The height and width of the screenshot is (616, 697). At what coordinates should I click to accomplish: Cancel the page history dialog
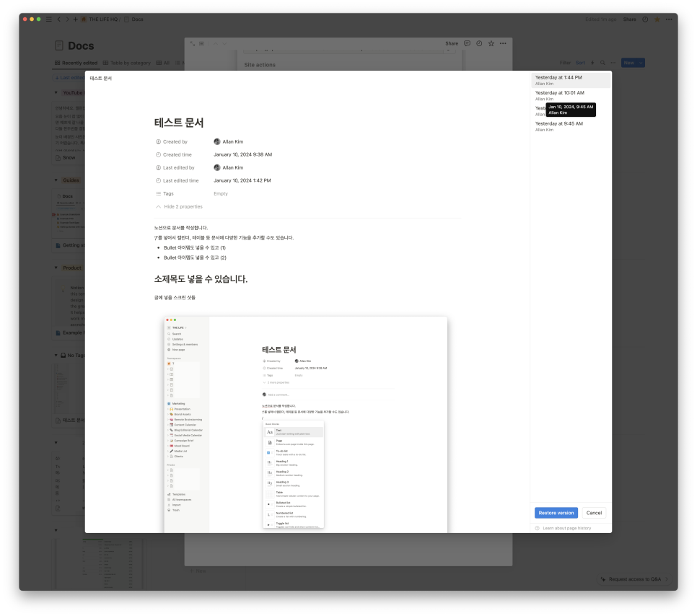[594, 512]
